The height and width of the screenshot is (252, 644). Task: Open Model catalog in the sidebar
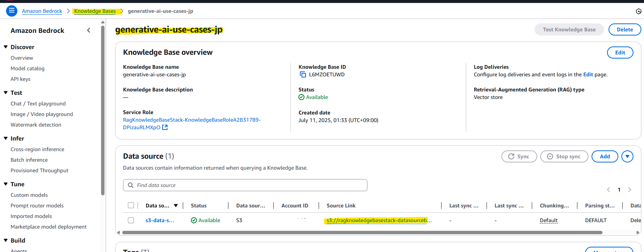click(28, 68)
